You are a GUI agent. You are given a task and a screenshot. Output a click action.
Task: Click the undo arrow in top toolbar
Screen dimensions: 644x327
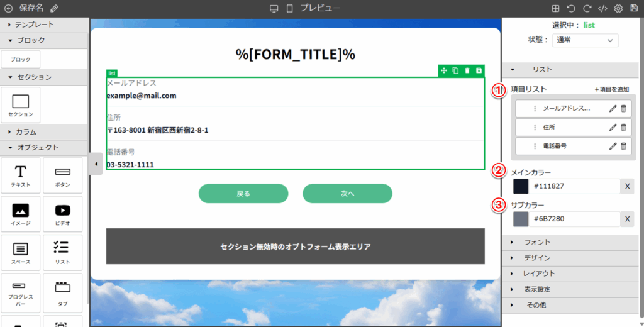coord(570,8)
